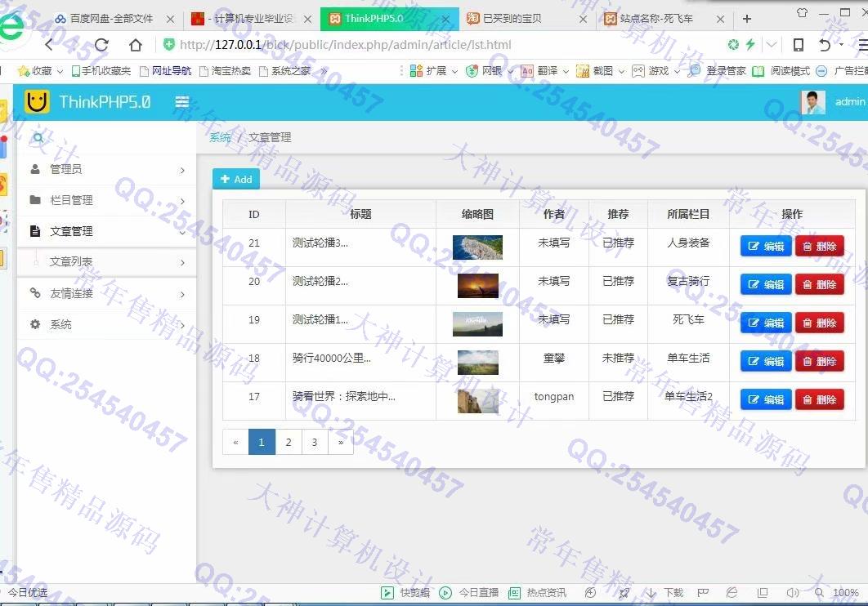Open 系统之家 bookmark
868x606 pixels.
coord(285,71)
